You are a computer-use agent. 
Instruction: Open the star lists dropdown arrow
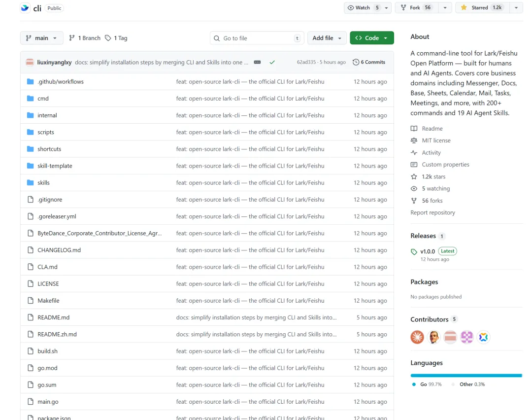(516, 8)
